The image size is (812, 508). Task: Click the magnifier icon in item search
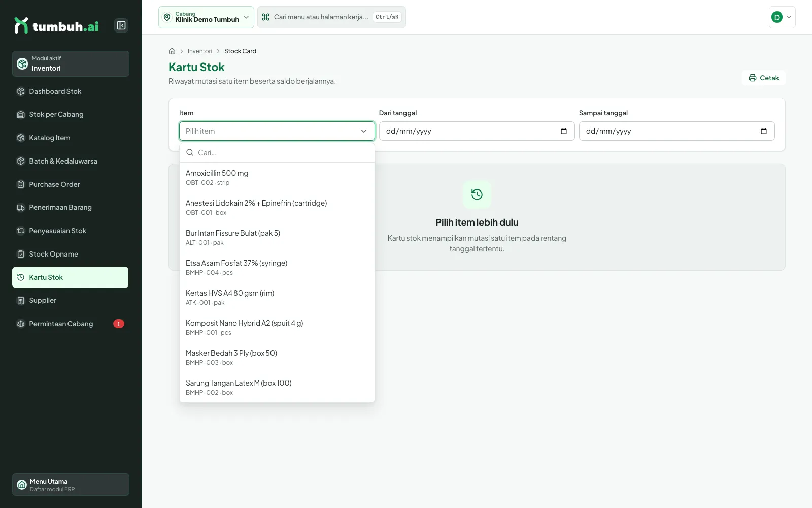[x=190, y=152]
